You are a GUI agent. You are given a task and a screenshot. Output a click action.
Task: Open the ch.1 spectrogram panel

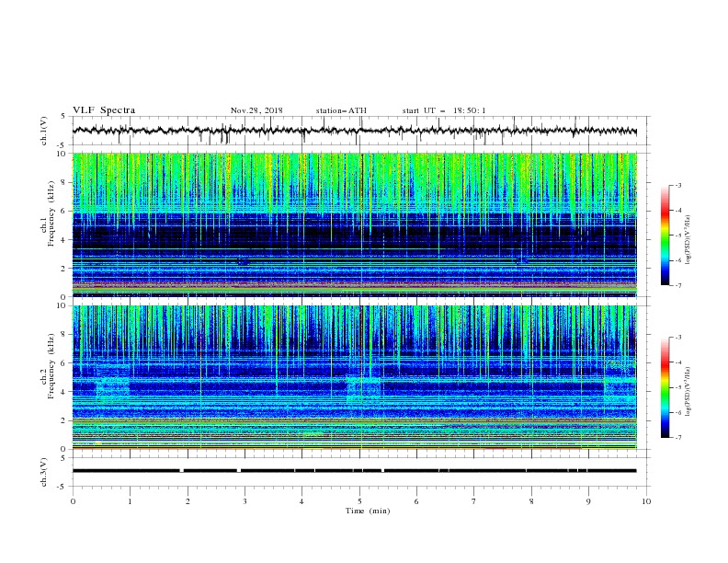tap(355, 224)
